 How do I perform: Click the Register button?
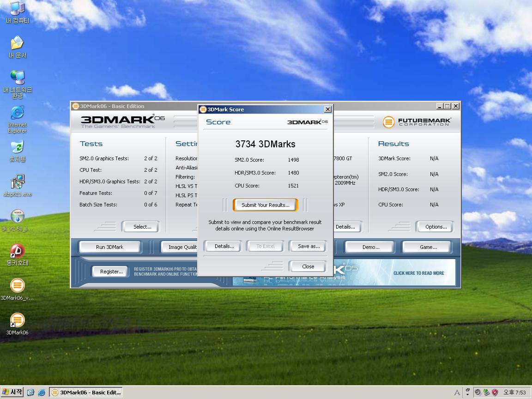pyautogui.click(x=111, y=272)
